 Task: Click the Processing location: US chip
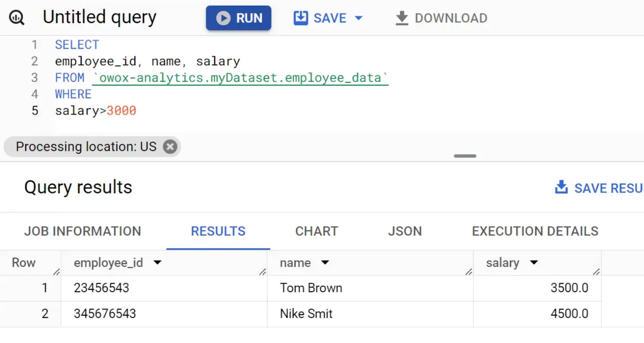click(x=92, y=147)
